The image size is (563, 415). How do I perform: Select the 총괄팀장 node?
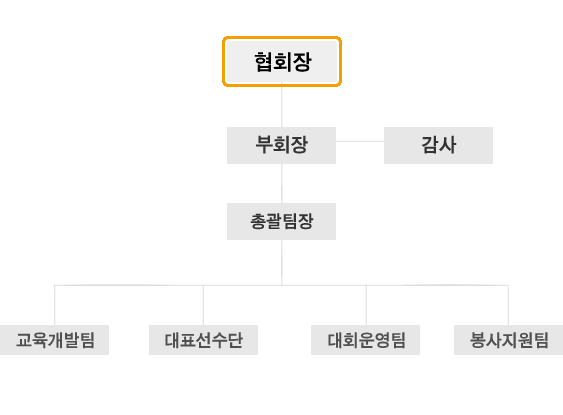click(282, 222)
